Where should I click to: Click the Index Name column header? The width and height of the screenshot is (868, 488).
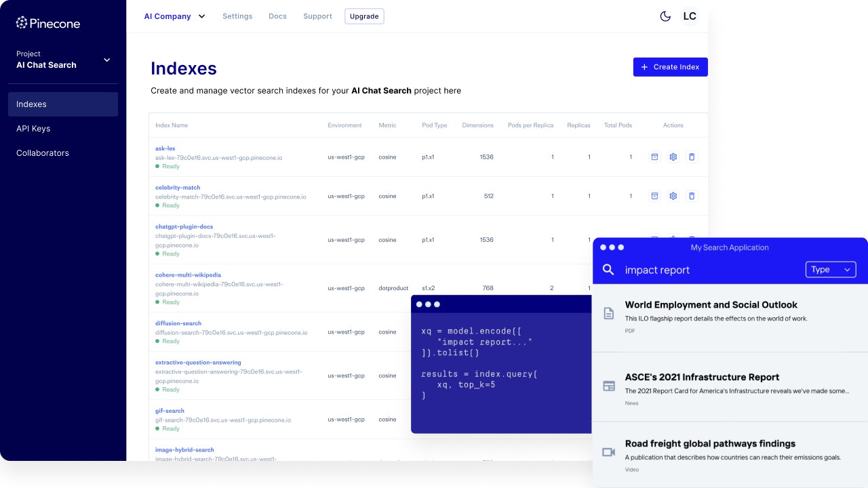pyautogui.click(x=172, y=125)
